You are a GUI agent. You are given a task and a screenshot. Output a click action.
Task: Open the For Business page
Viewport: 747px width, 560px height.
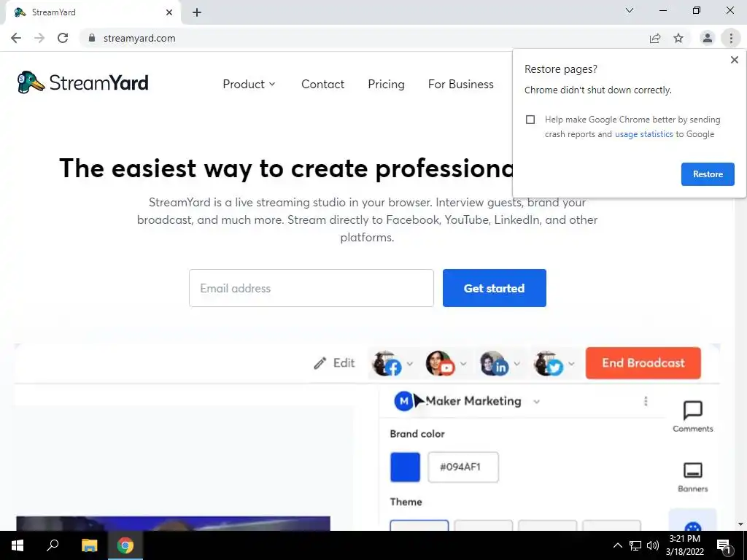461,85
